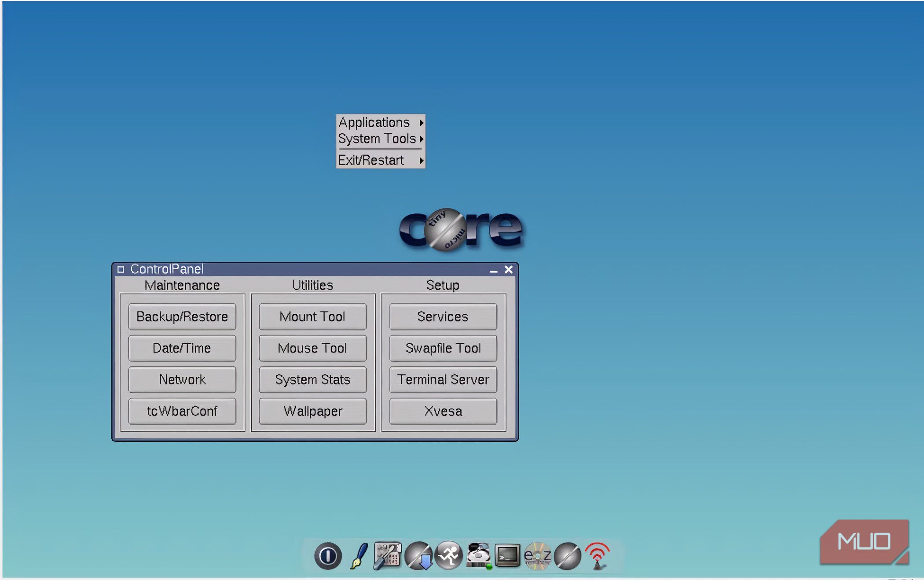Viewport: 924px width, 580px height.
Task: Click the Mouse Tool button
Action: [x=312, y=348]
